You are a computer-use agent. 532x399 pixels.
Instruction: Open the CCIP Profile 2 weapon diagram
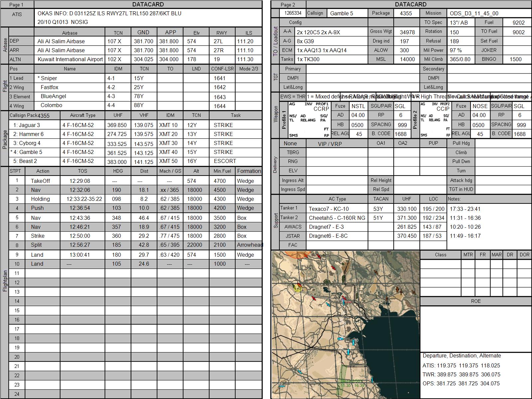coord(436,120)
